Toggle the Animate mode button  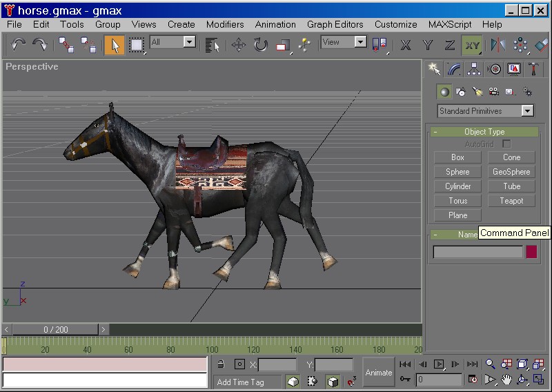[x=378, y=372]
